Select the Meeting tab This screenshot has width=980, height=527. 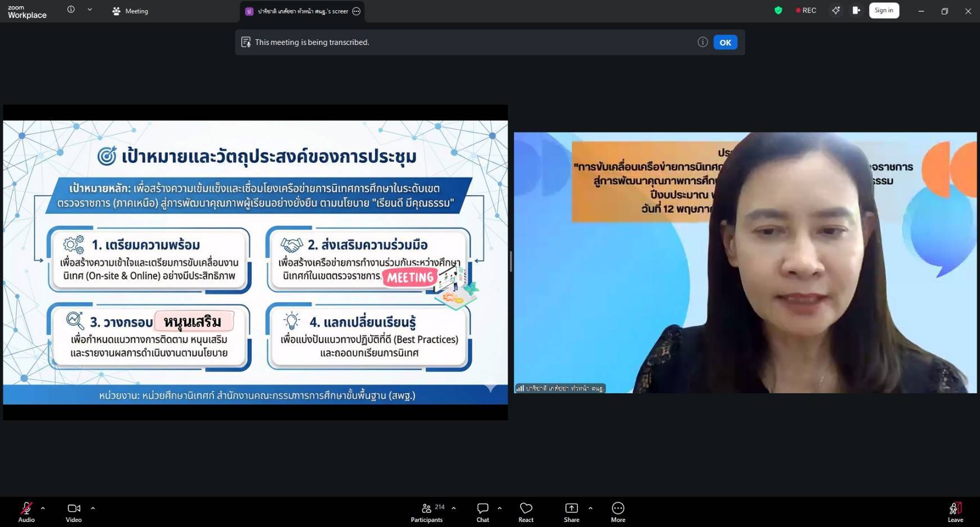pos(130,11)
